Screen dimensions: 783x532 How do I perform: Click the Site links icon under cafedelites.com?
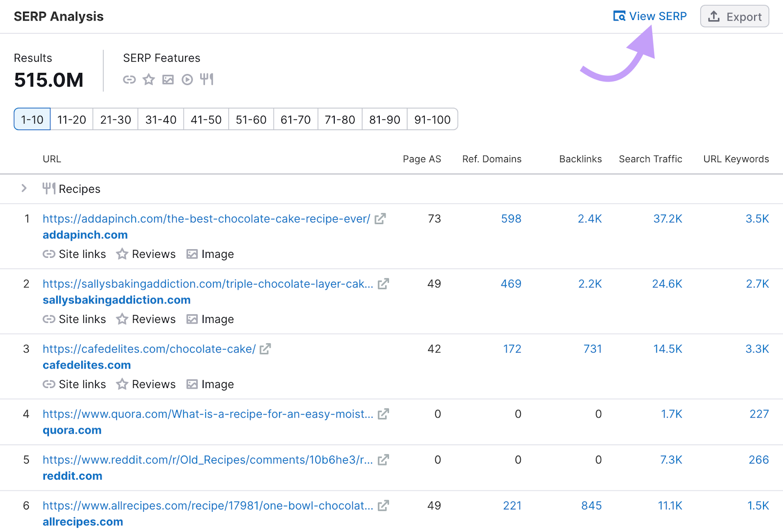coord(49,384)
